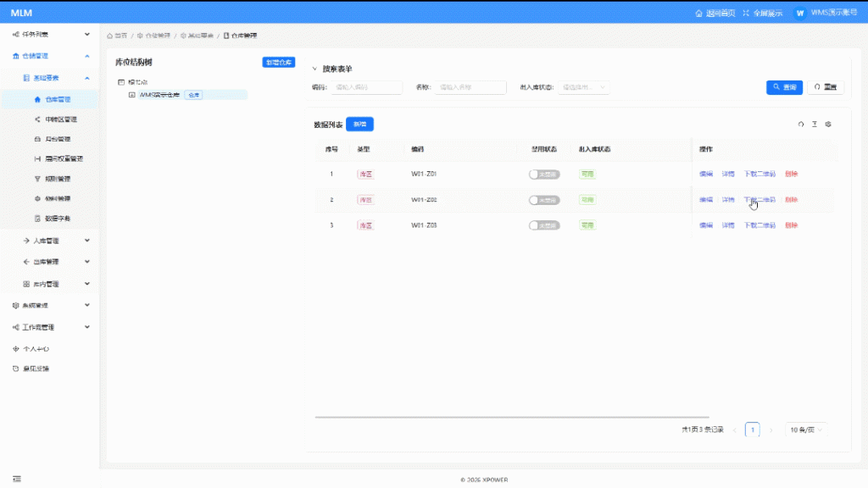Click the fullscreen display icon in header
Image resolution: width=868 pixels, height=488 pixels.
pos(746,14)
